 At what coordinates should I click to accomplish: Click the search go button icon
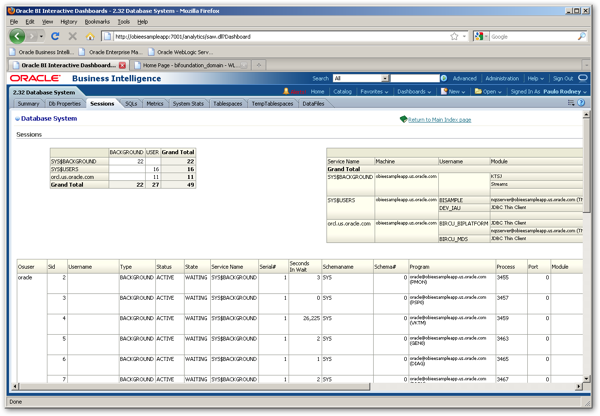pyautogui.click(x=444, y=78)
